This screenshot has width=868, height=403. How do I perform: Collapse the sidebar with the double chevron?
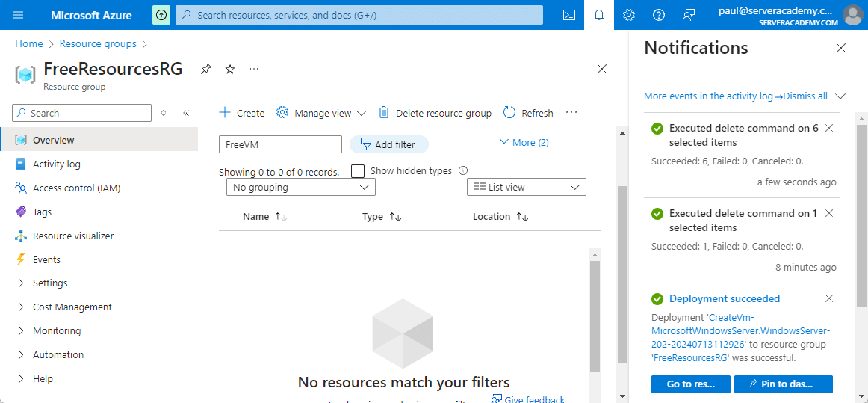tap(186, 113)
